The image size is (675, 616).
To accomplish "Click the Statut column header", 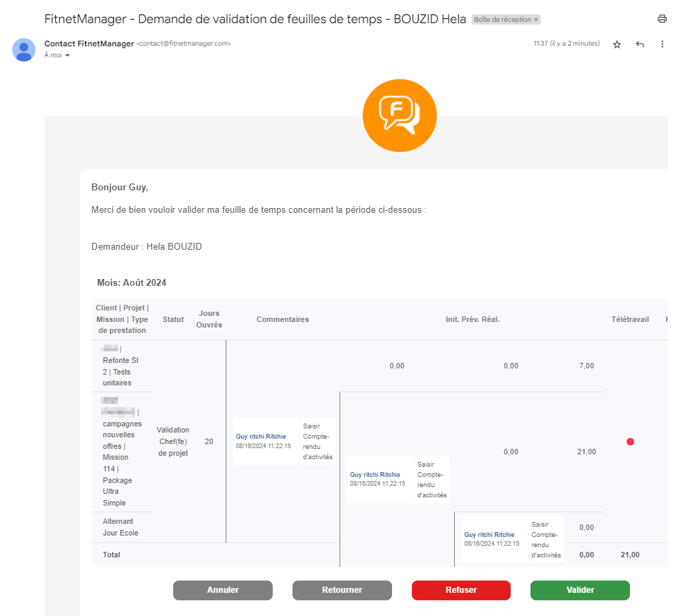I will tap(173, 319).
